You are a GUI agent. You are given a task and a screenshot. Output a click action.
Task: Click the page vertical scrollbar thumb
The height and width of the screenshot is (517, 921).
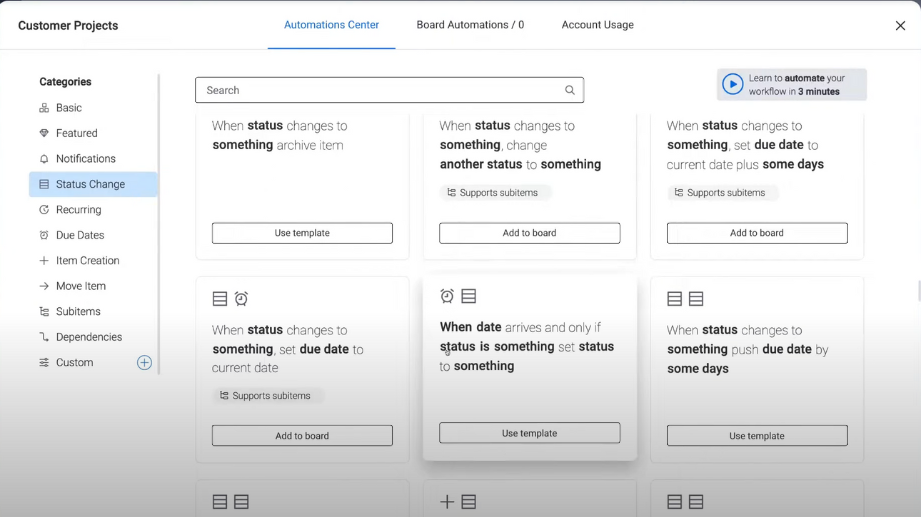tap(919, 291)
